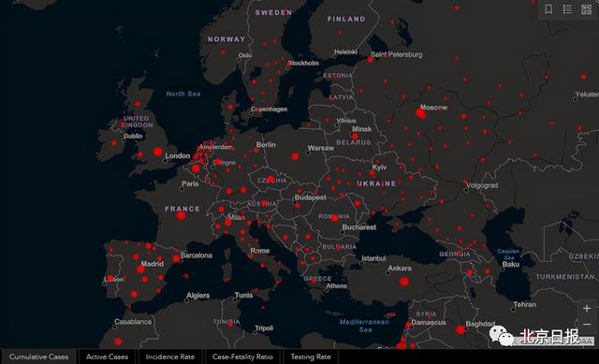The image size is (599, 364).
Task: Select the Madrid red case marker
Action: pyautogui.click(x=140, y=269)
